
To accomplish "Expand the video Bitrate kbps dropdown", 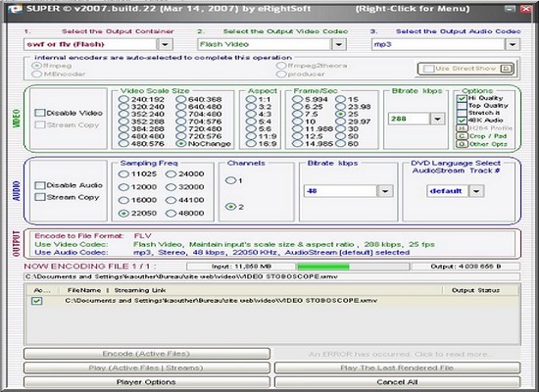I will [437, 119].
